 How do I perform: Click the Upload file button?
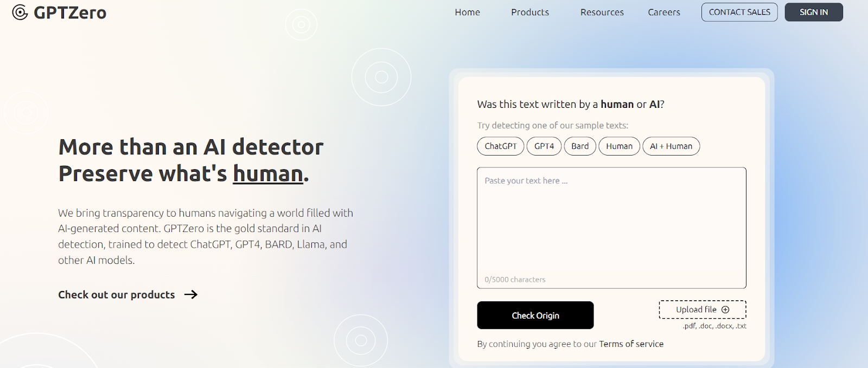703,309
